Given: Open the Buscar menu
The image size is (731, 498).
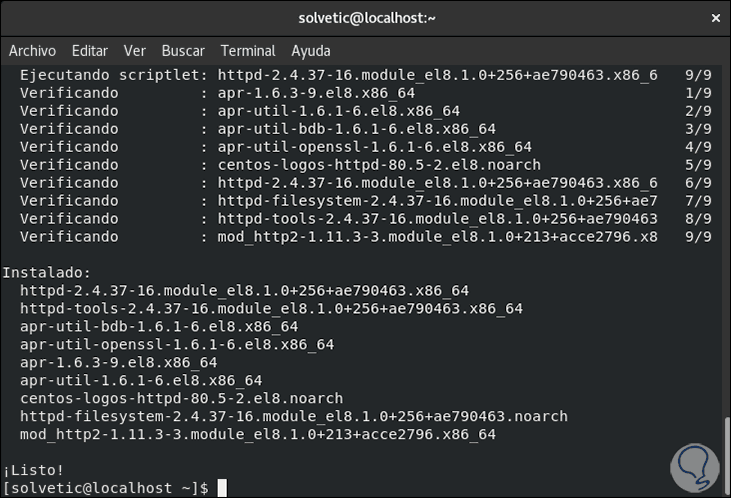Looking at the screenshot, I should point(183,50).
